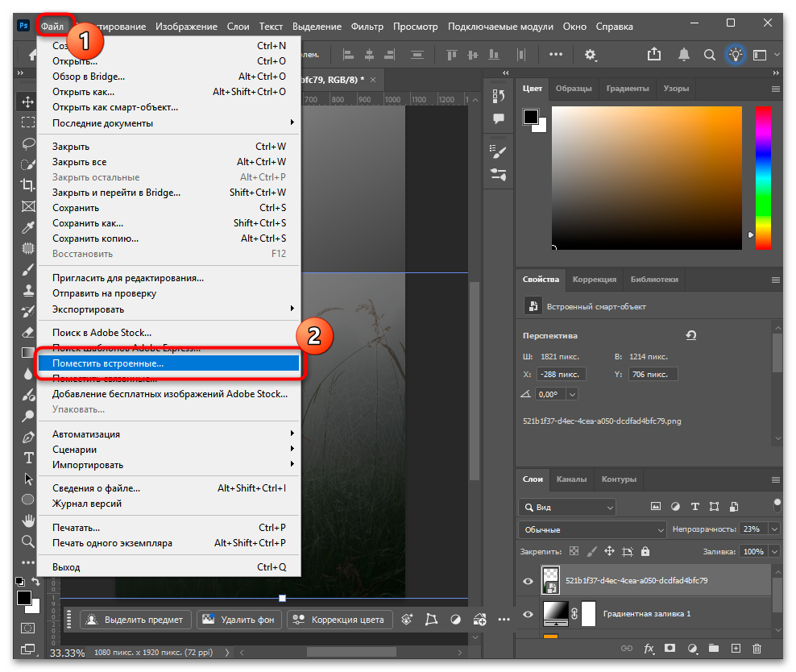Expand the Автоматизация submenu
The height and width of the screenshot is (672, 796).
pyautogui.click(x=168, y=434)
